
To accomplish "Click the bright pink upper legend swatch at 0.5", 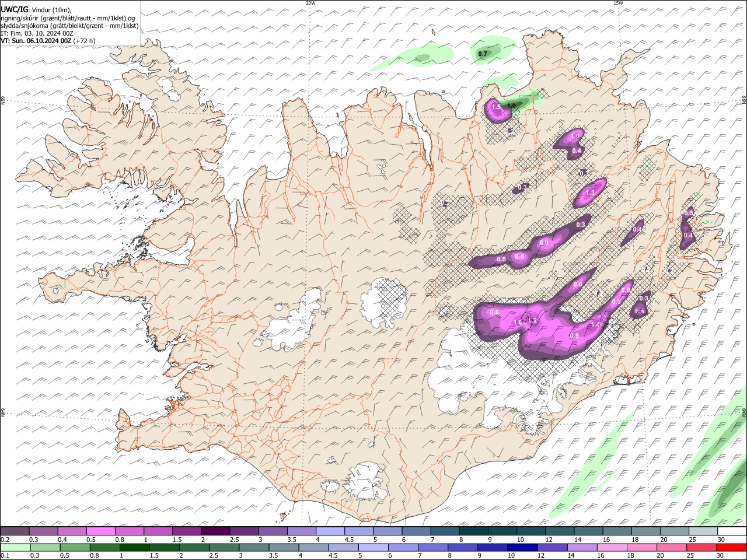I will point(101,531).
